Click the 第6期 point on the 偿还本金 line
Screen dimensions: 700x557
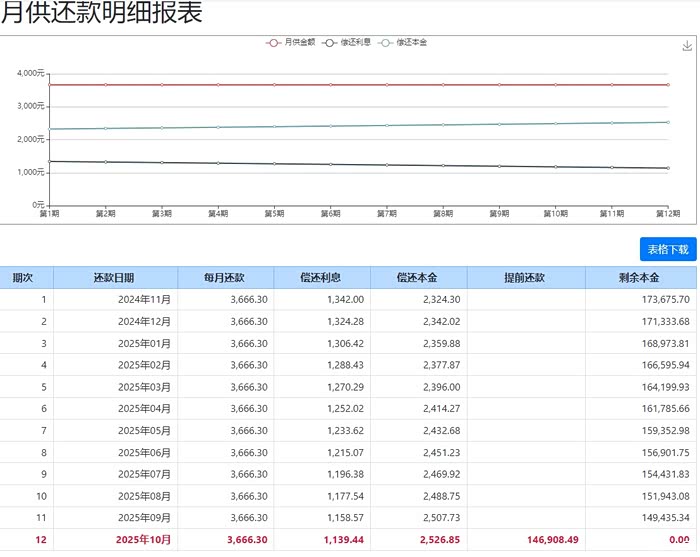[x=330, y=126]
